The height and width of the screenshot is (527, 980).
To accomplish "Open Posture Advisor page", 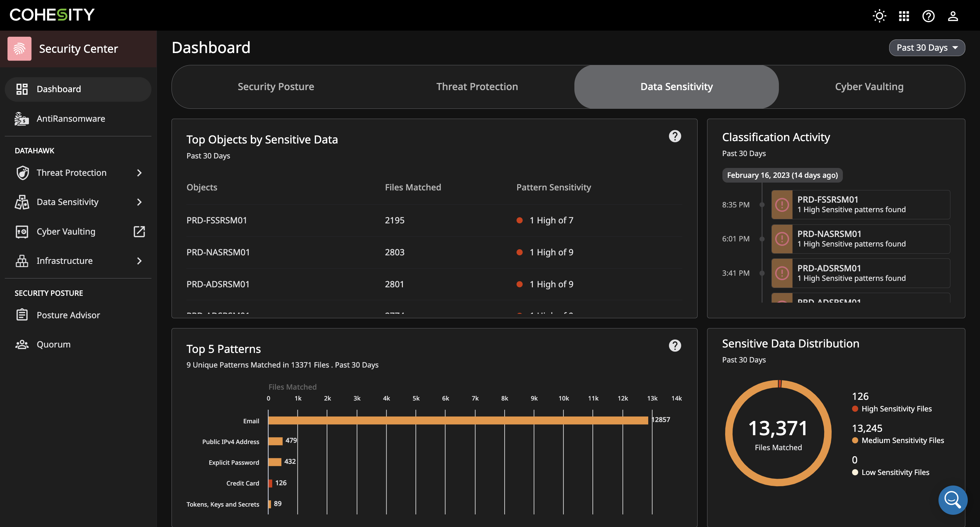I will point(78,315).
